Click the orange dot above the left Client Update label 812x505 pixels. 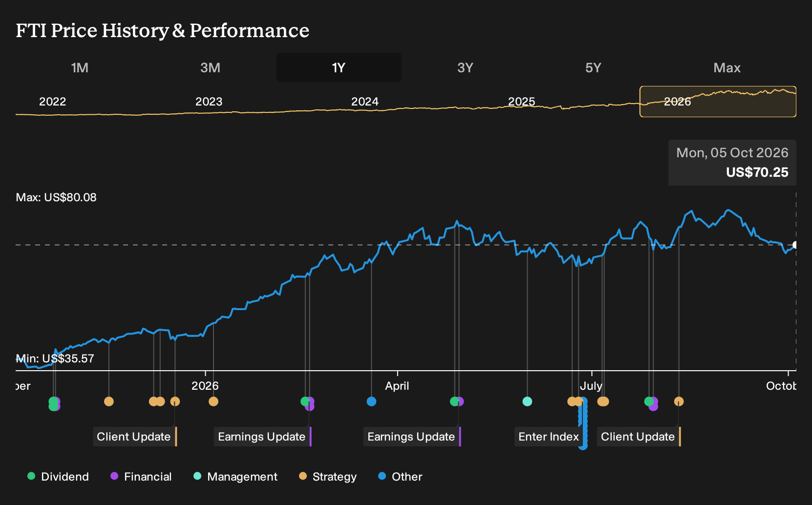click(175, 401)
